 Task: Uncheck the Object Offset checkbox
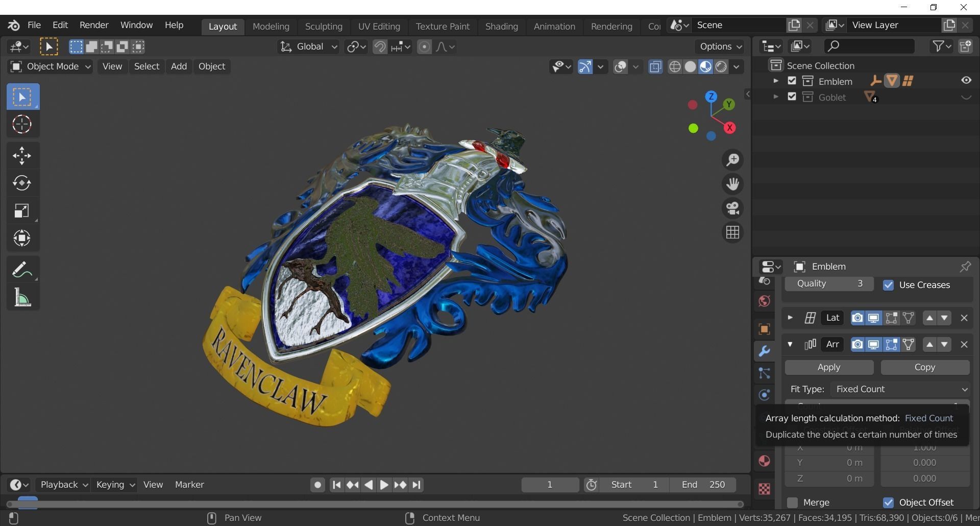coord(889,503)
